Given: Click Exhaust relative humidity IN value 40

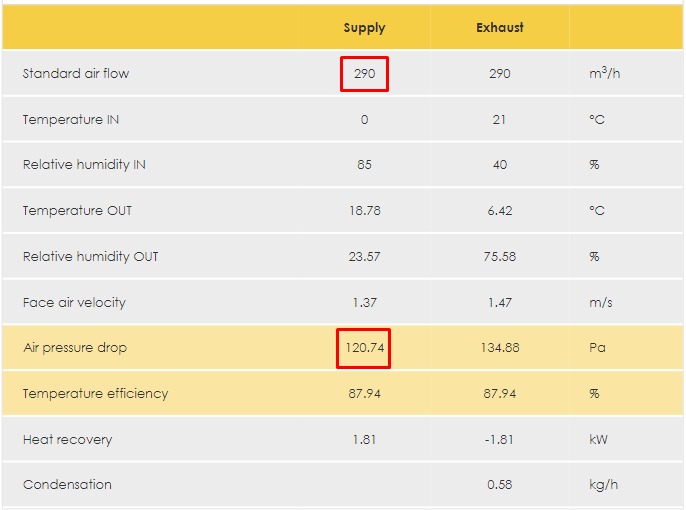Looking at the screenshot, I should pos(500,165).
